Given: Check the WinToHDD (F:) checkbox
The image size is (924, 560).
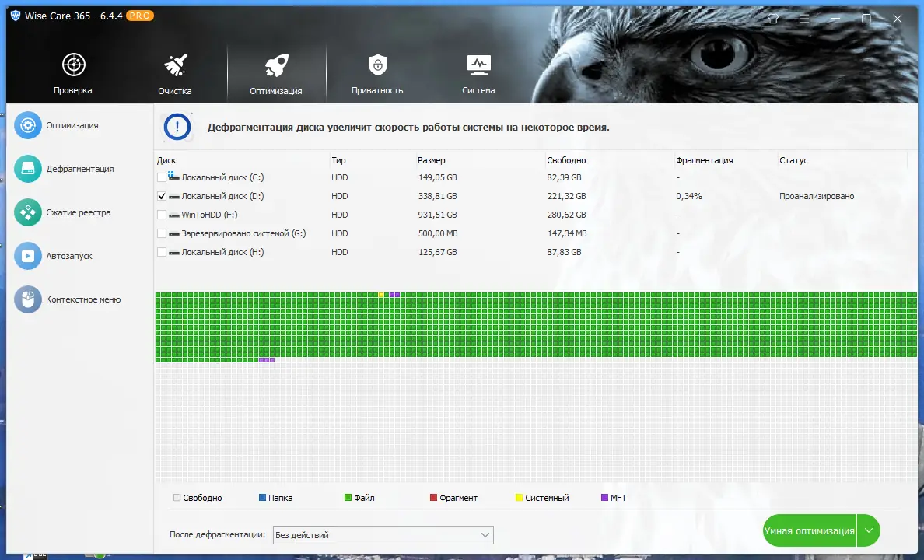Looking at the screenshot, I should (162, 215).
